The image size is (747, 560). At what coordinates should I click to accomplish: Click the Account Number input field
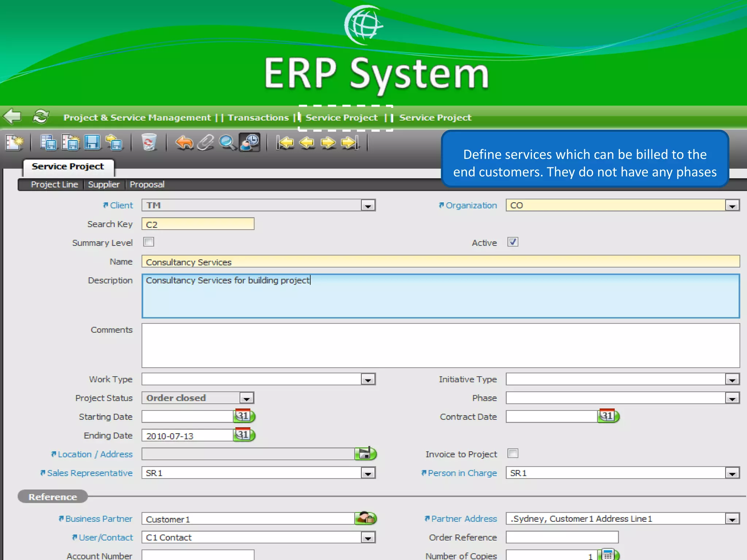pyautogui.click(x=198, y=555)
